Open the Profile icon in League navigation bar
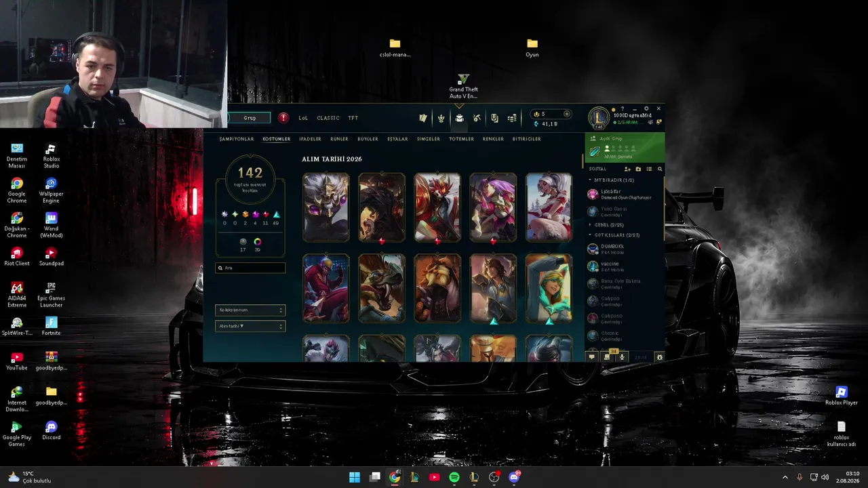868x488 pixels. pyautogui.click(x=441, y=118)
